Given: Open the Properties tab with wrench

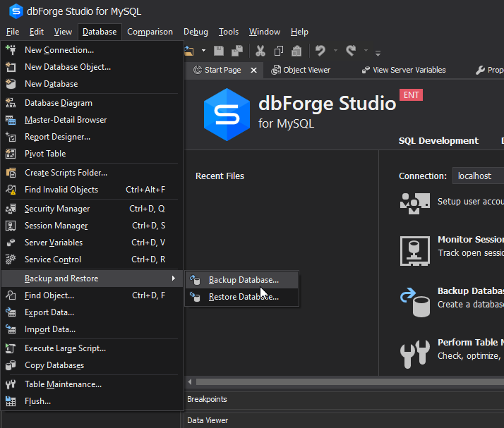Looking at the screenshot, I should pos(489,70).
